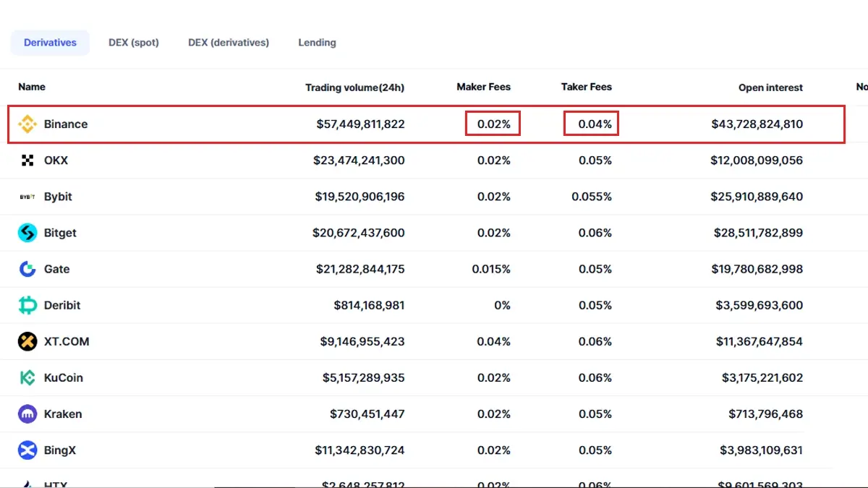This screenshot has height=488, width=868.
Task: Select Deribit open interest $3,599,693,600
Action: click(x=759, y=305)
